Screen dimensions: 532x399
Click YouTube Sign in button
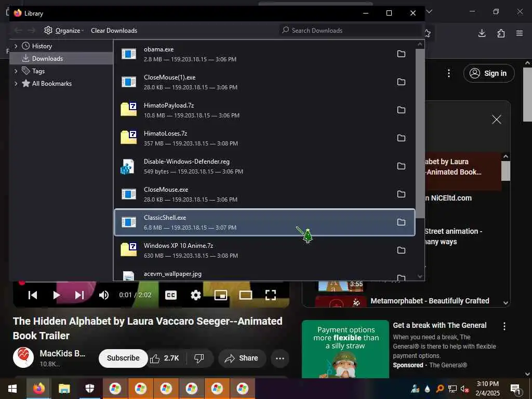click(x=489, y=73)
